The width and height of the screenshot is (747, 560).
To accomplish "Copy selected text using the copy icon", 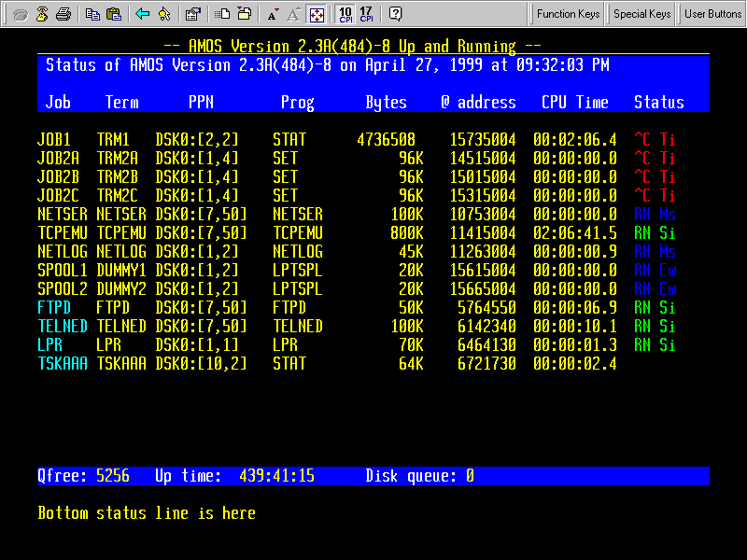I will click(x=92, y=14).
